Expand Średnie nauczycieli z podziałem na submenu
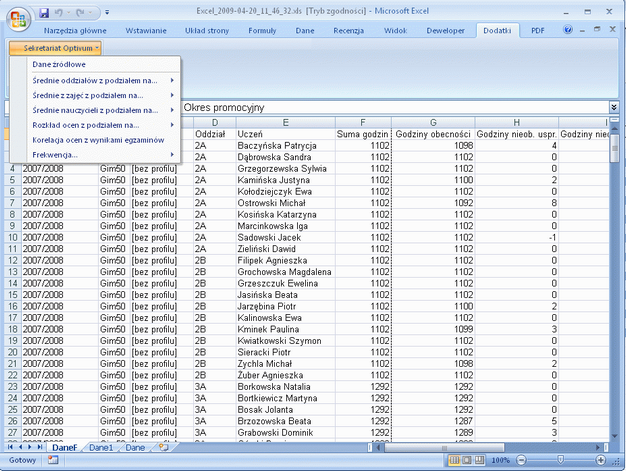Viewport: 626px width, 471px height. 95,110
